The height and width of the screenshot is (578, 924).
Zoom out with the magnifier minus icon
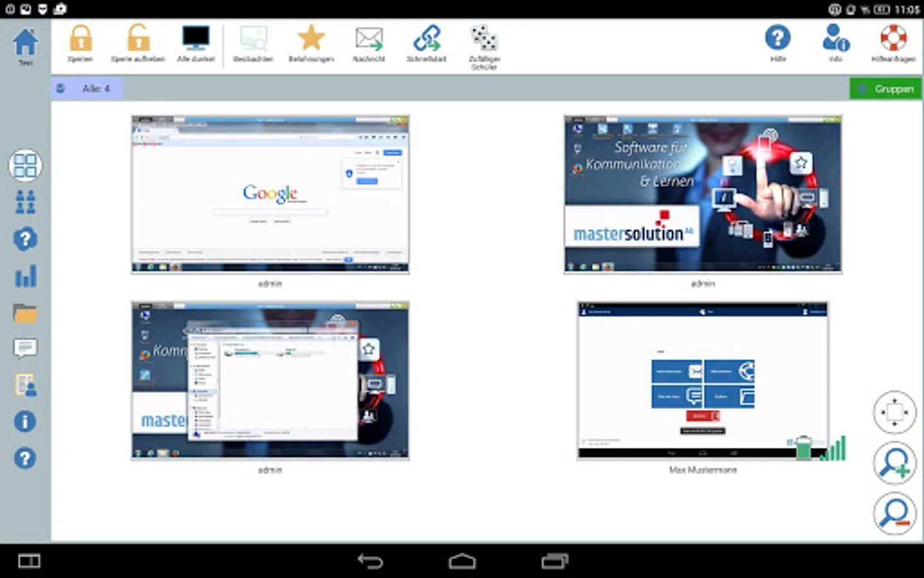(894, 513)
